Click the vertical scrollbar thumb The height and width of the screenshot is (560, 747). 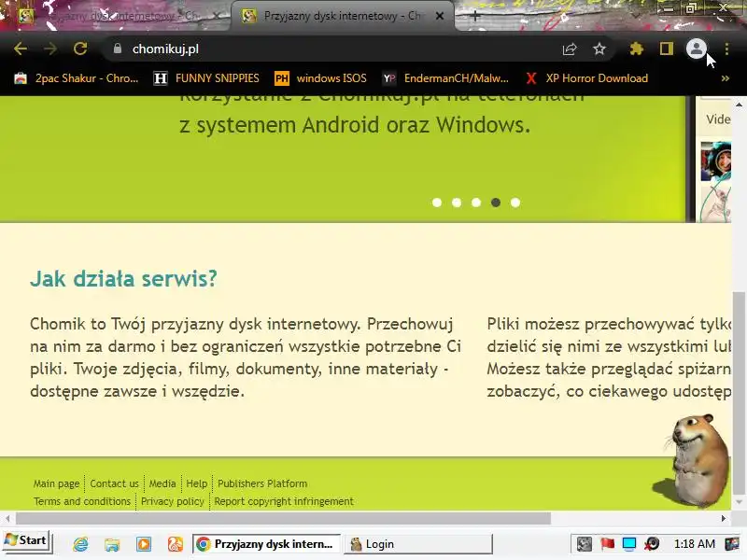(739, 393)
